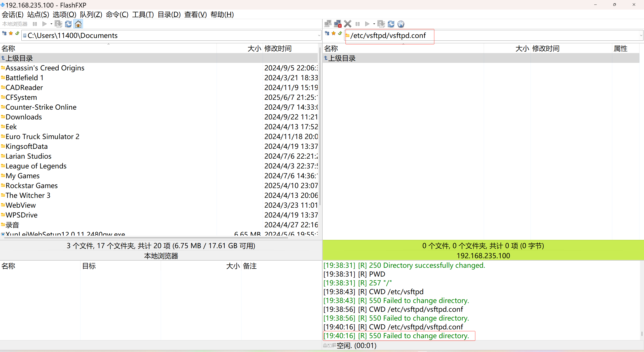Abort operation with the gray X icon
Screen dimensions: 644x352
tap(348, 24)
